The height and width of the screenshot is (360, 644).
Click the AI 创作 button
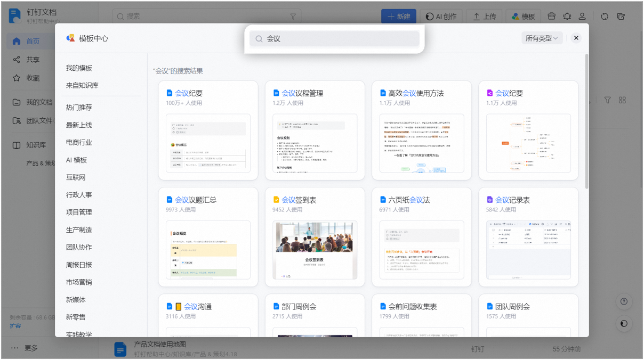click(x=441, y=17)
